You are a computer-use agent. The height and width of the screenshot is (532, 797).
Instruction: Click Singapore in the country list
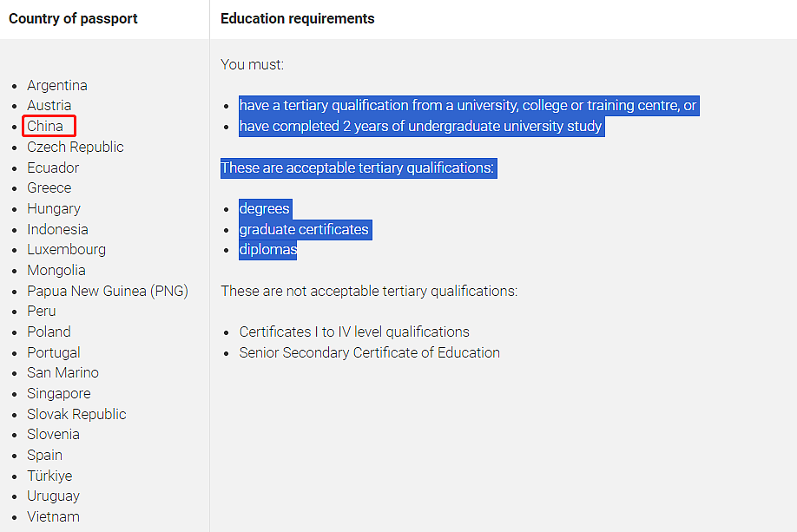click(x=59, y=393)
